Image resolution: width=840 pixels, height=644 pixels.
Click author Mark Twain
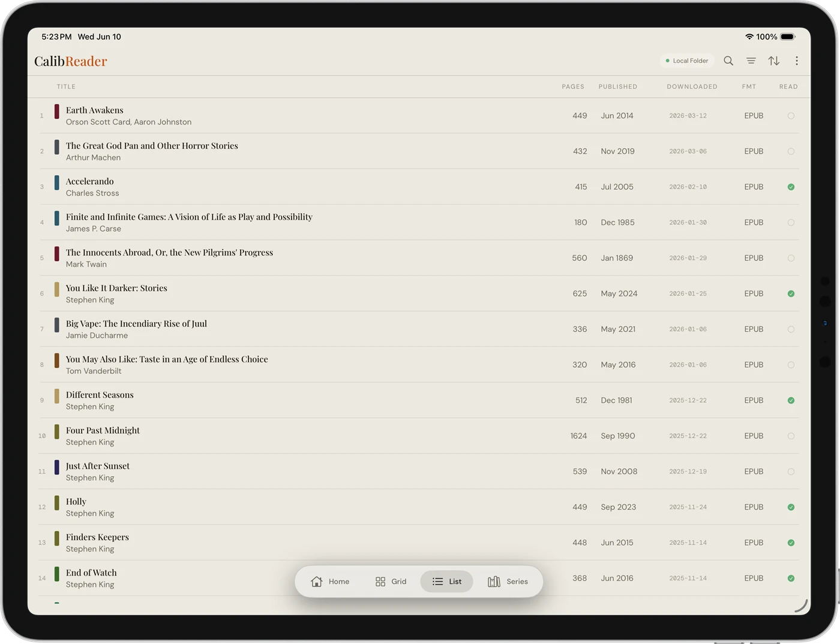[x=86, y=265]
